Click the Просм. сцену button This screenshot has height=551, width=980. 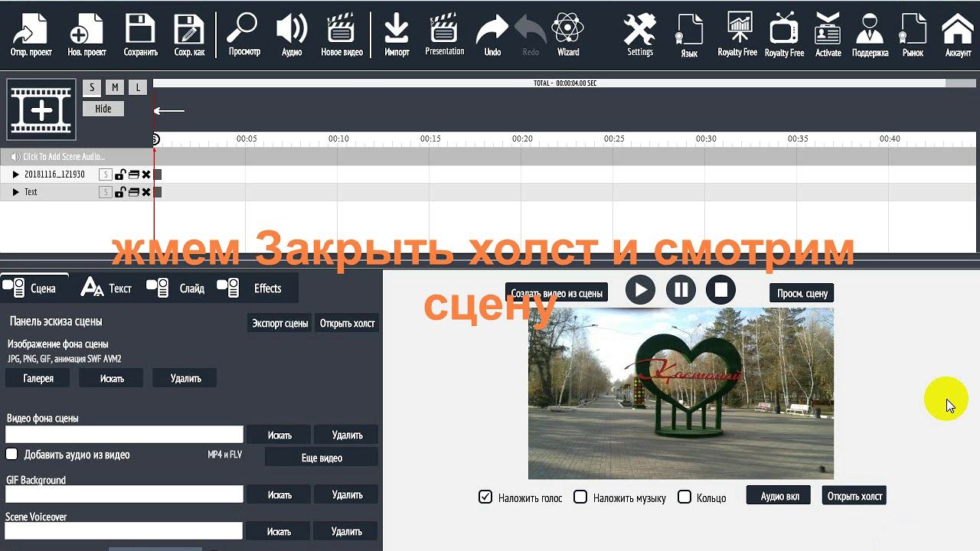click(802, 293)
